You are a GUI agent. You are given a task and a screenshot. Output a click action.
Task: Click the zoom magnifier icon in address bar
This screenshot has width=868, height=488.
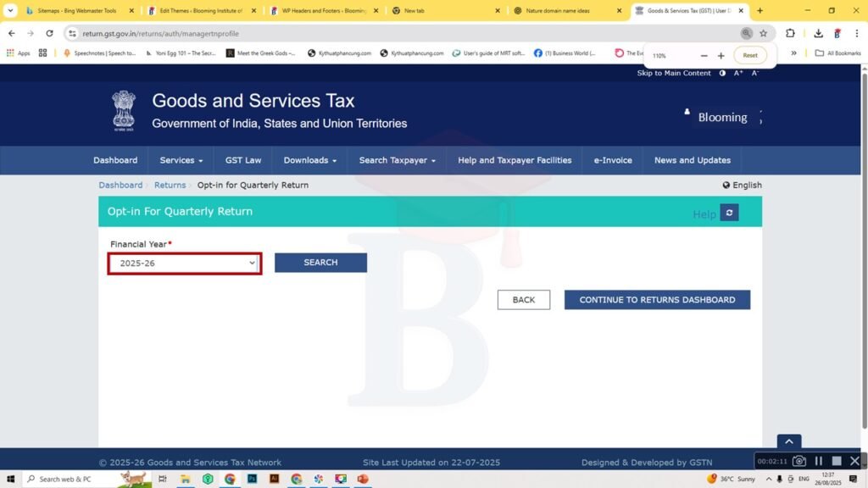point(746,33)
